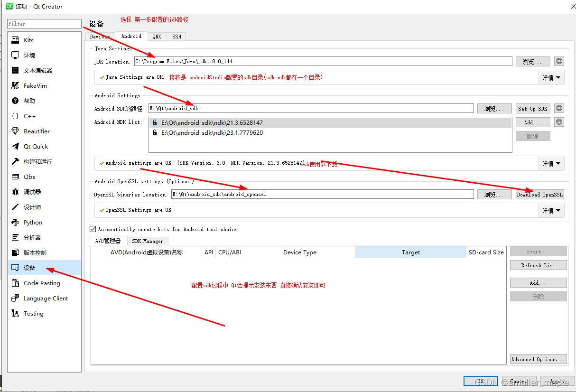Expand 详情 for Java Settings

pos(551,77)
